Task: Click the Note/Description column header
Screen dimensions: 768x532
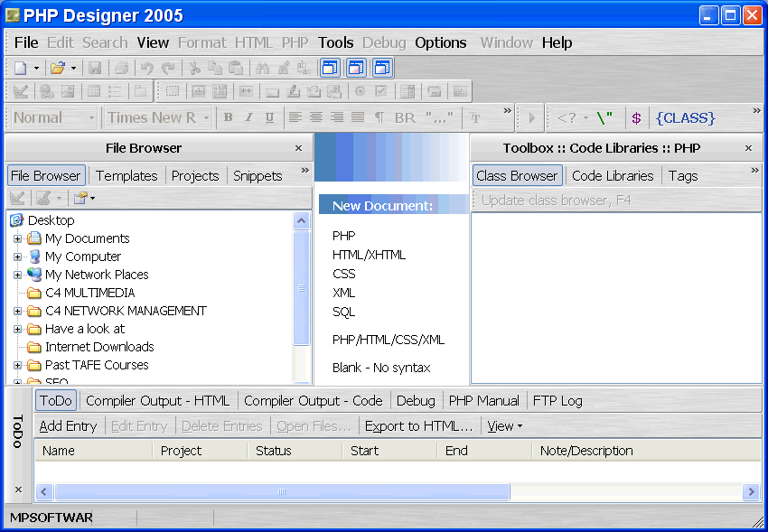Action: point(646,451)
